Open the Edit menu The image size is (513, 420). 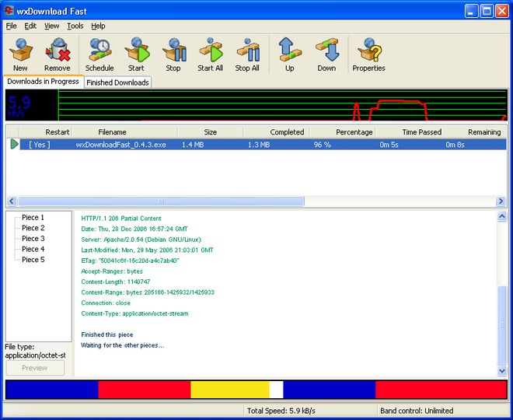click(x=30, y=26)
